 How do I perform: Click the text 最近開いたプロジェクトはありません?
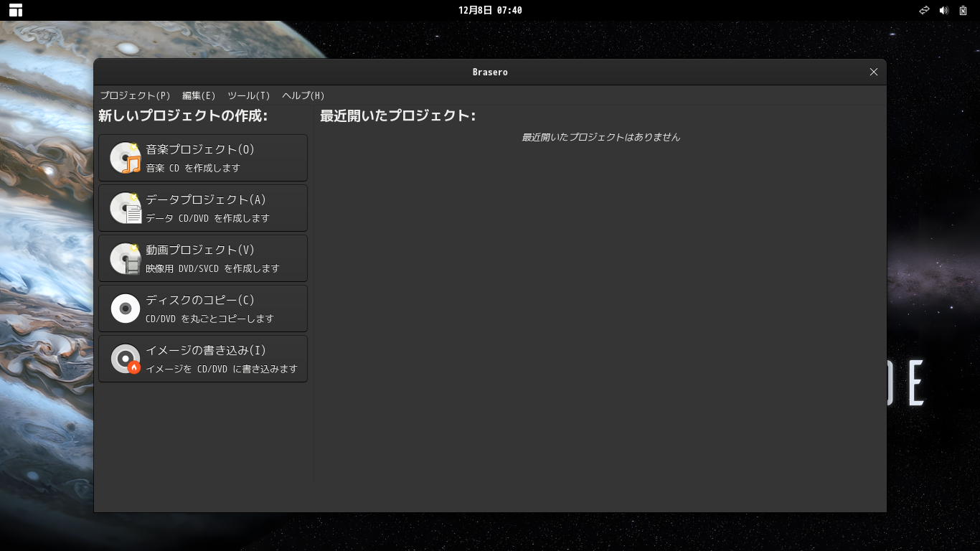(x=600, y=137)
